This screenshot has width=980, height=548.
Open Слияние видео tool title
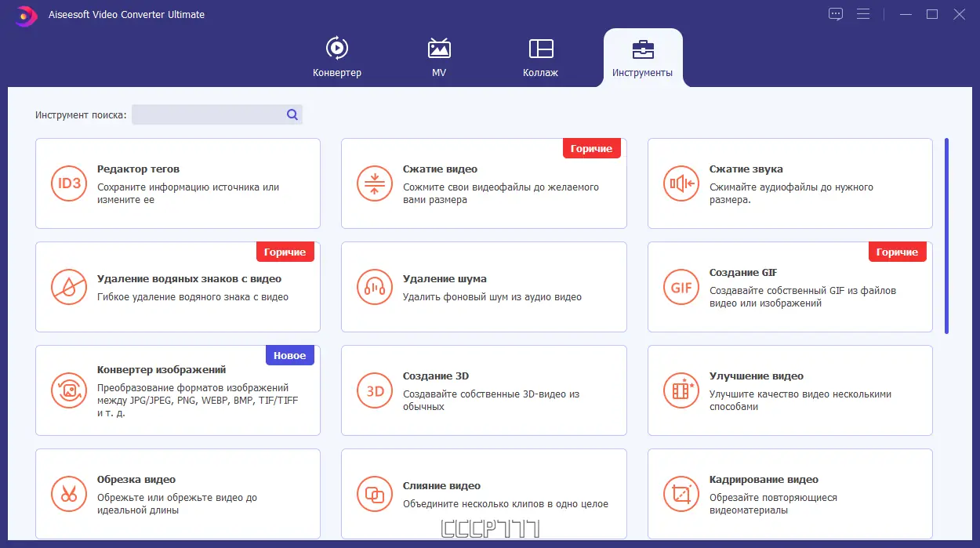[441, 485]
